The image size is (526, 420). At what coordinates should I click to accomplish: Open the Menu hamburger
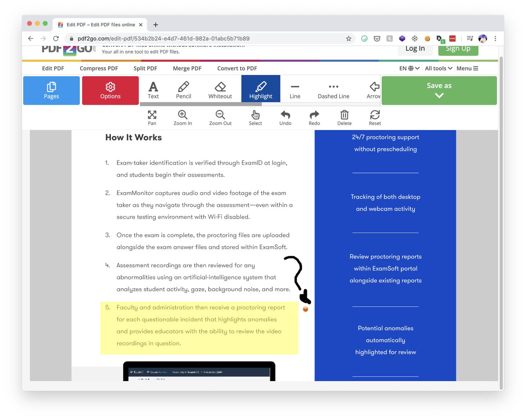pyautogui.click(x=467, y=68)
